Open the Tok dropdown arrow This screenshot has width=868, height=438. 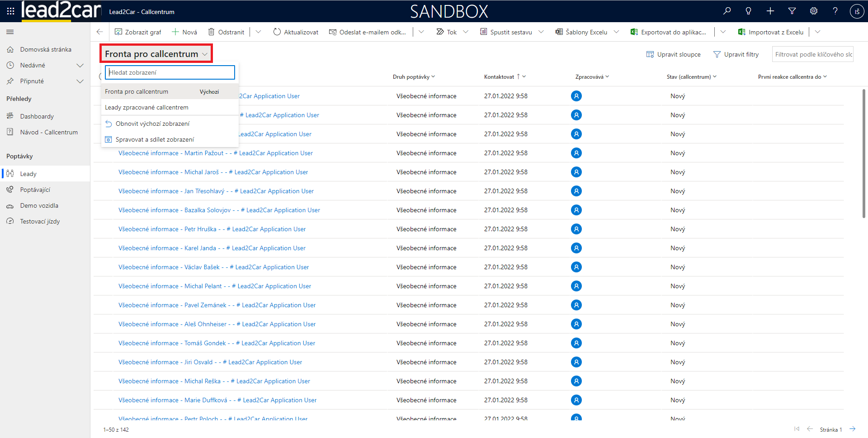pos(466,32)
